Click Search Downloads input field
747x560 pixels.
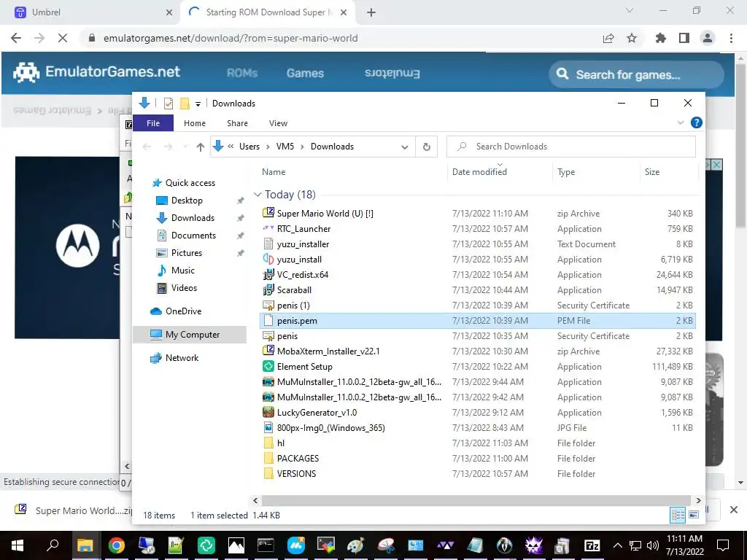[x=570, y=147]
